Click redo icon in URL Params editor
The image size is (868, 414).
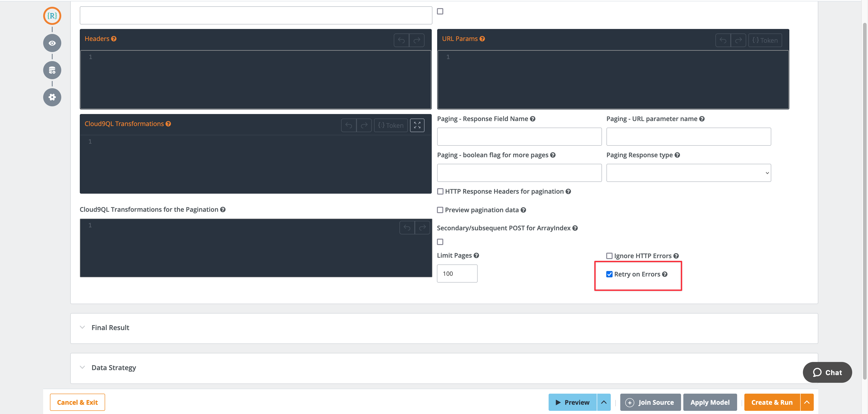pyautogui.click(x=738, y=40)
